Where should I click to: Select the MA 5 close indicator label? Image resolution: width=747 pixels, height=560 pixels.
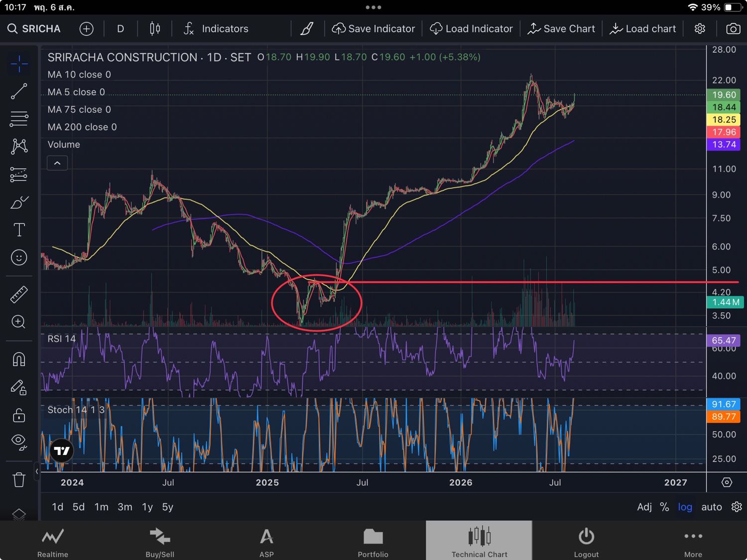[x=76, y=92]
